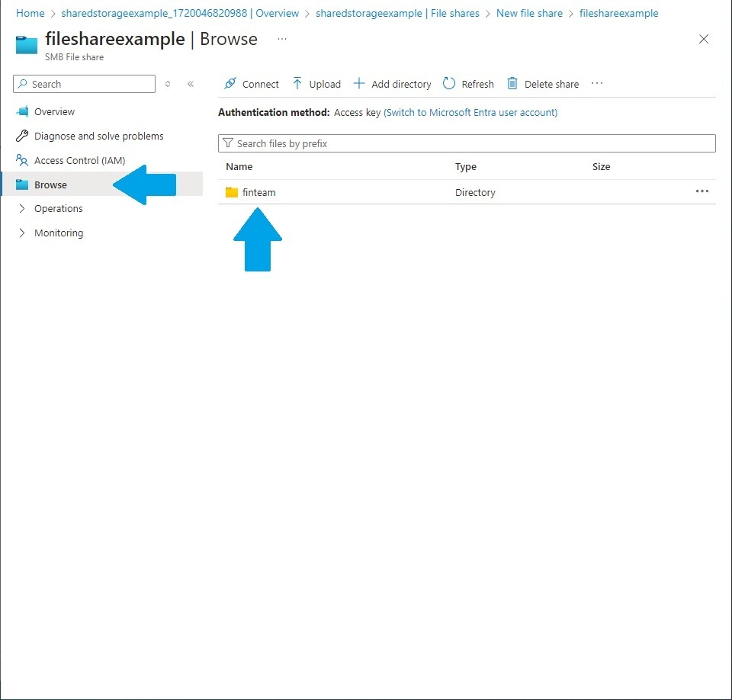Select Diagnose and solve problems

[x=99, y=136]
